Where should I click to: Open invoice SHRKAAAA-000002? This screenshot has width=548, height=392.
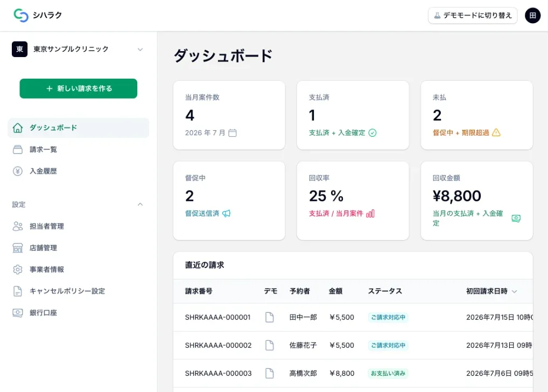(218, 345)
